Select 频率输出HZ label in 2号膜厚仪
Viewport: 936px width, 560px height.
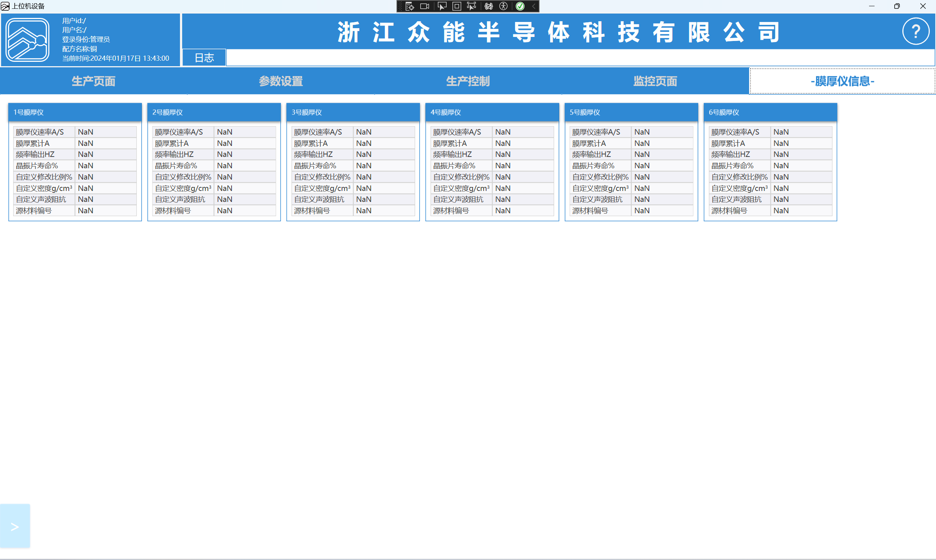pos(183,154)
